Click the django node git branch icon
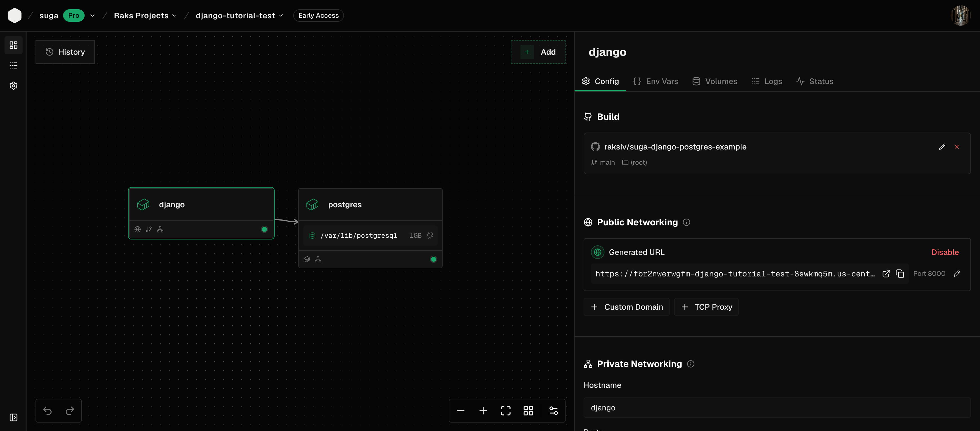This screenshot has height=431, width=980. coord(149,229)
